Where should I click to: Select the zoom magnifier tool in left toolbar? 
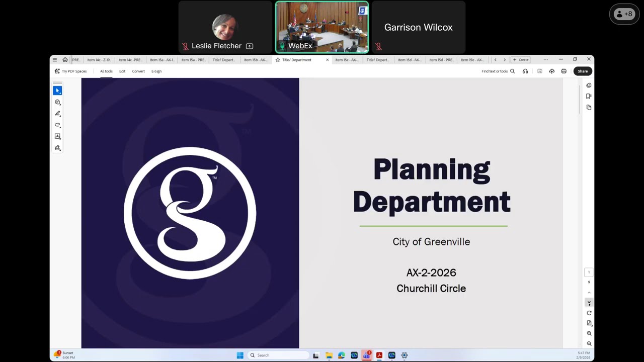pos(57,102)
